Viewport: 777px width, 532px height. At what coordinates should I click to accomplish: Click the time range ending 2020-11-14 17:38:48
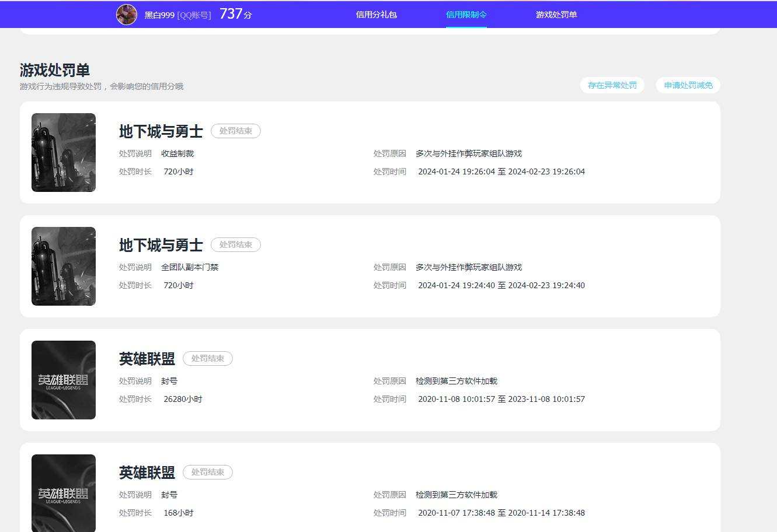coord(501,513)
